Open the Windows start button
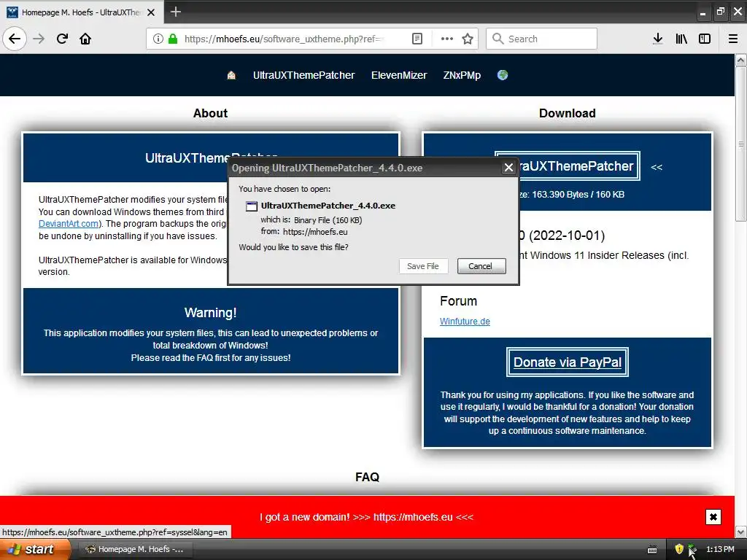The height and width of the screenshot is (560, 747). 34,549
